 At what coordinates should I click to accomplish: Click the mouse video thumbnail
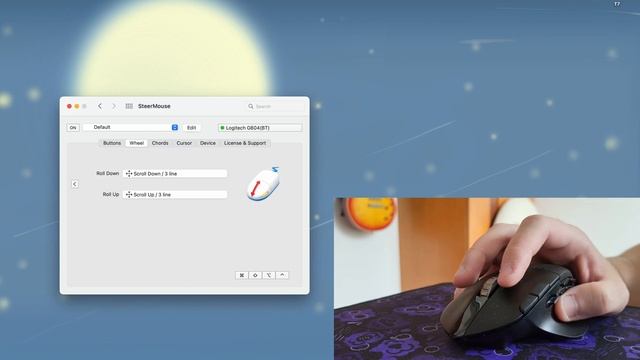pos(487,279)
